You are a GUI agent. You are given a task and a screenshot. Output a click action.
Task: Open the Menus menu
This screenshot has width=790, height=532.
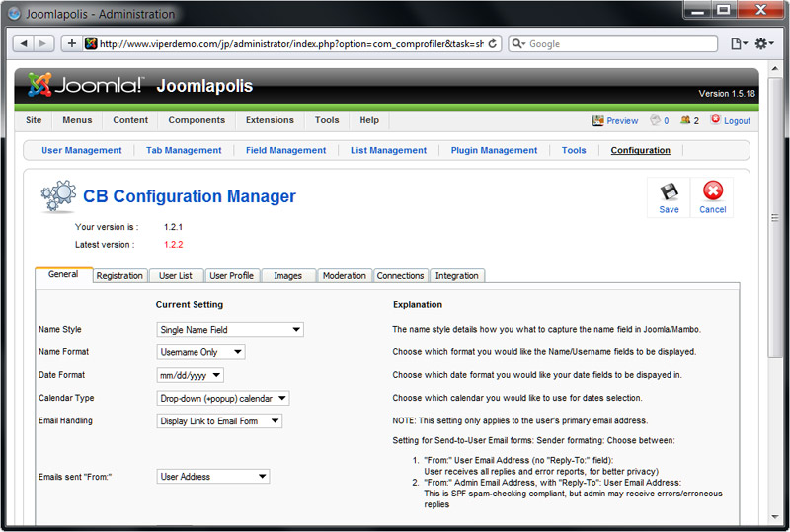pyautogui.click(x=77, y=120)
